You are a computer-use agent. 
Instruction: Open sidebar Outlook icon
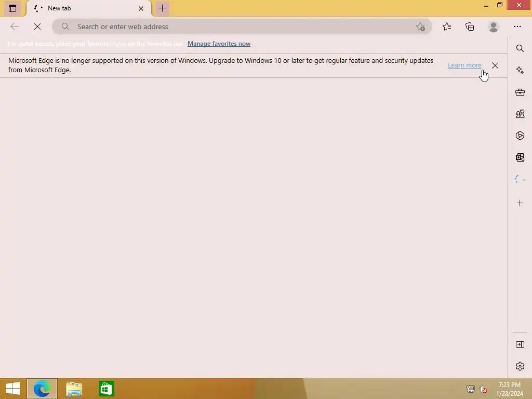(520, 157)
